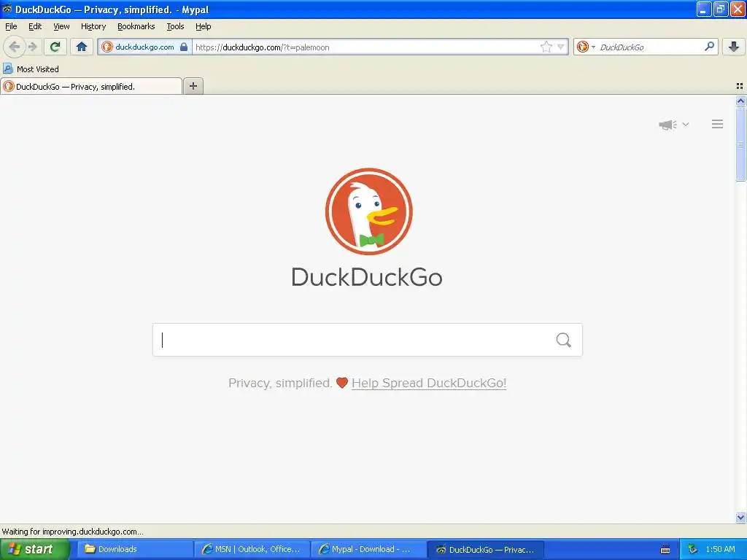Click the red heart icon beside tagline
The height and width of the screenshot is (560, 747).
342,383
